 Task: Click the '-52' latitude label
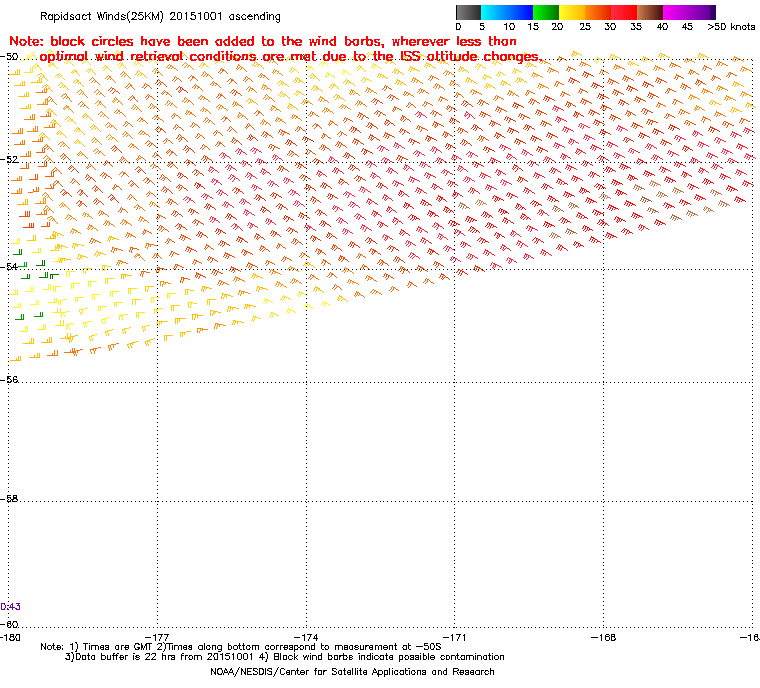[9, 159]
